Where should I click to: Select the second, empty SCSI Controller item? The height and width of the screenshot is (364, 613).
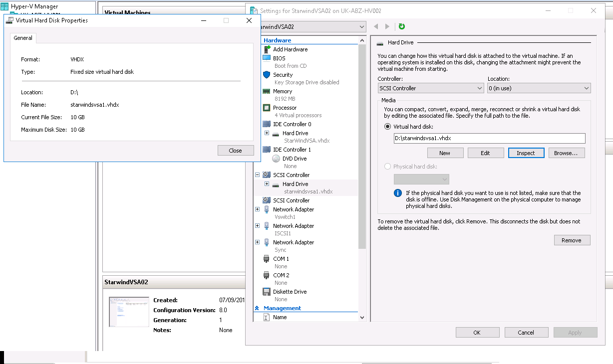(291, 200)
